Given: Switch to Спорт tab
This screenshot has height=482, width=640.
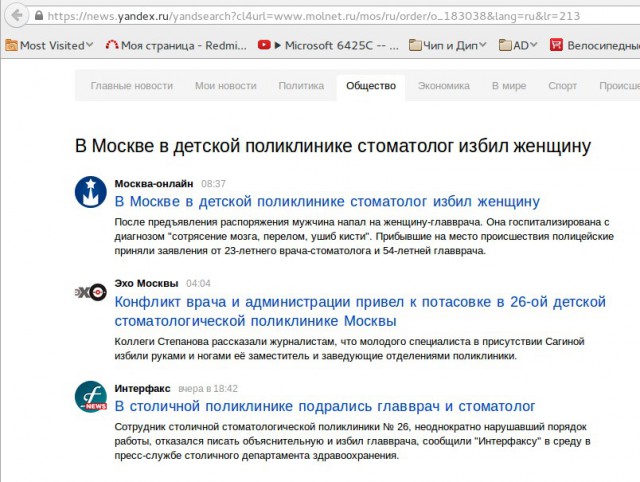Looking at the screenshot, I should tap(562, 86).
